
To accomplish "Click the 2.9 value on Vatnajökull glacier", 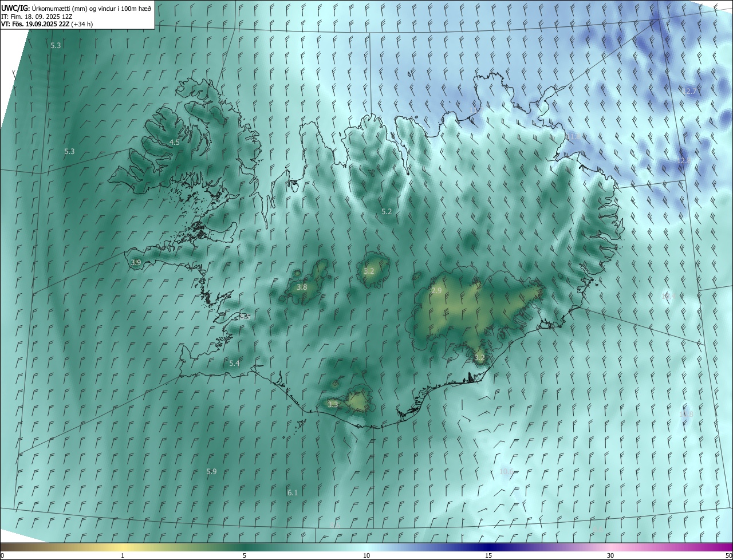I will point(436,291).
